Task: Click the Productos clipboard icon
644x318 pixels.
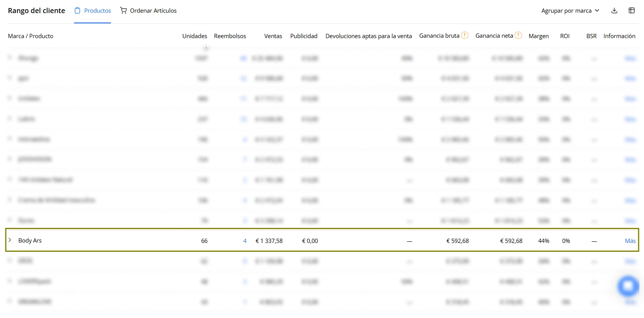Action: click(x=77, y=10)
